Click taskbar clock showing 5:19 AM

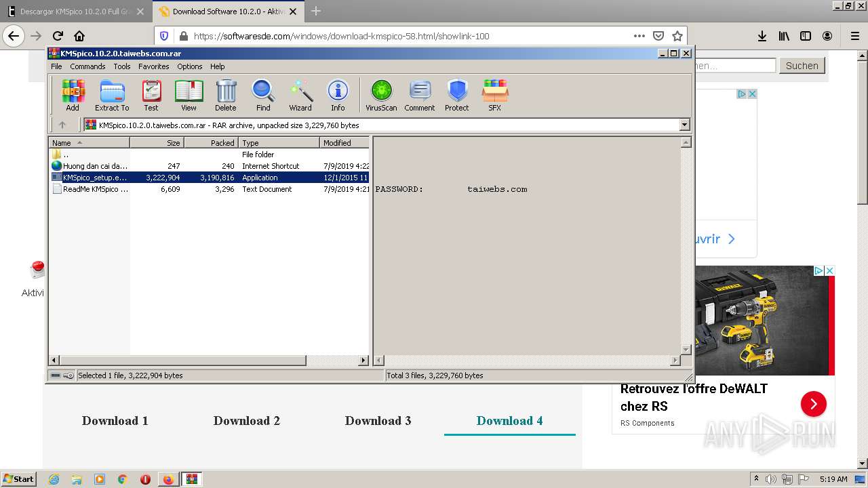pos(833,479)
